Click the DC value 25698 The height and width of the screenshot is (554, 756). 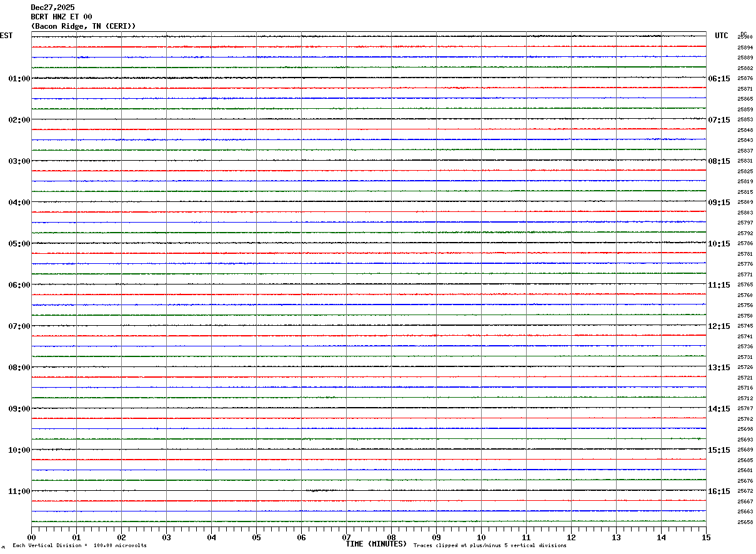point(745,429)
